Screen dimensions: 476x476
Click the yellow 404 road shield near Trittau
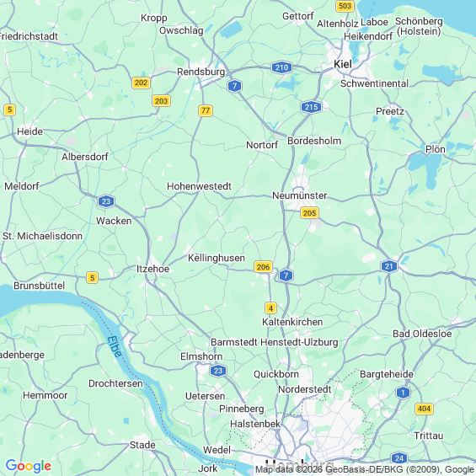point(424,409)
